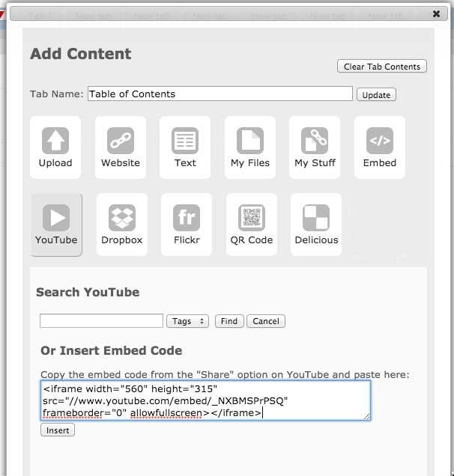The height and width of the screenshot is (476, 454).
Task: Open the Delicious bookmark option
Action: pyautogui.click(x=316, y=225)
